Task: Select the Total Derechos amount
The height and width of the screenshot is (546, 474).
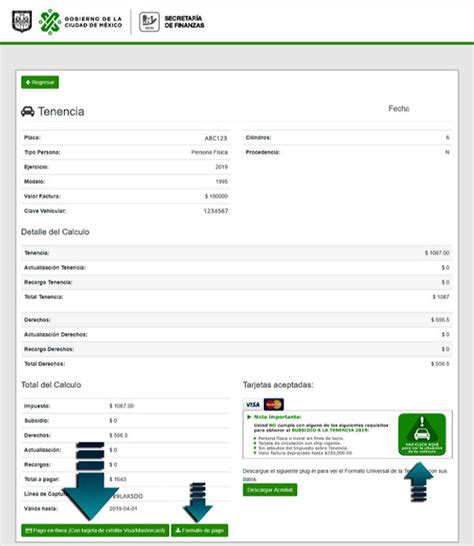Action: coord(440,364)
